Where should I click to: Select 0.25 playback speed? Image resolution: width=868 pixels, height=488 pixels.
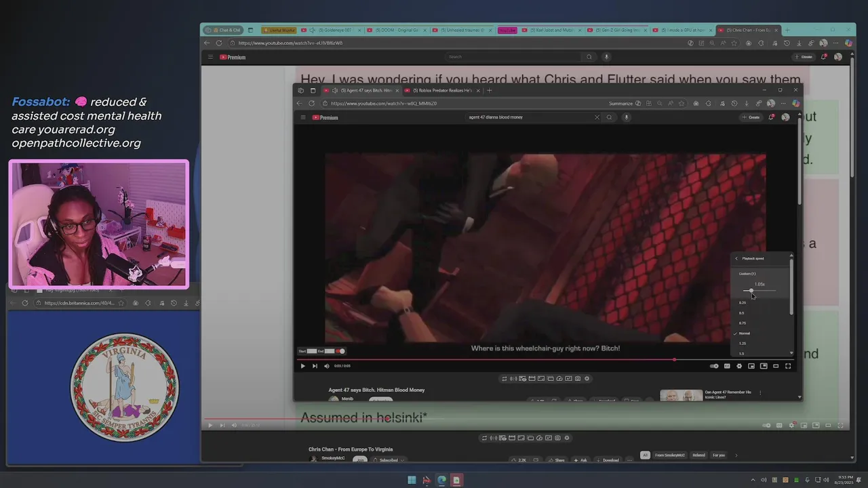click(x=743, y=303)
